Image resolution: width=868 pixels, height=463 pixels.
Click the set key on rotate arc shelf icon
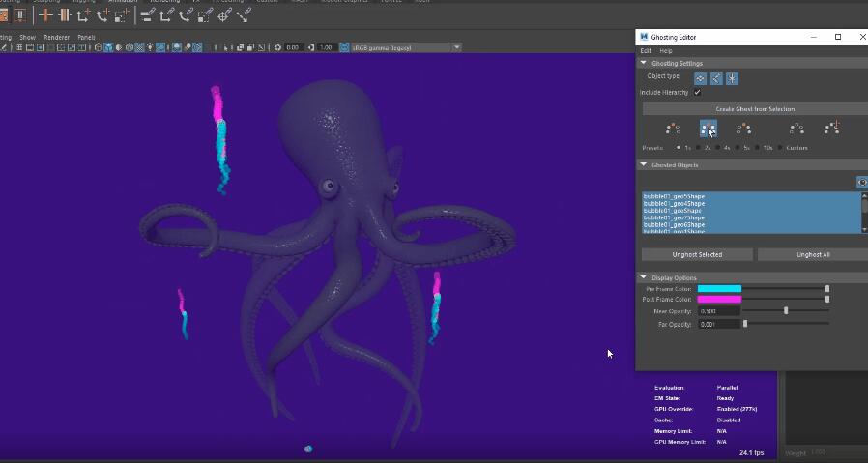coord(102,15)
